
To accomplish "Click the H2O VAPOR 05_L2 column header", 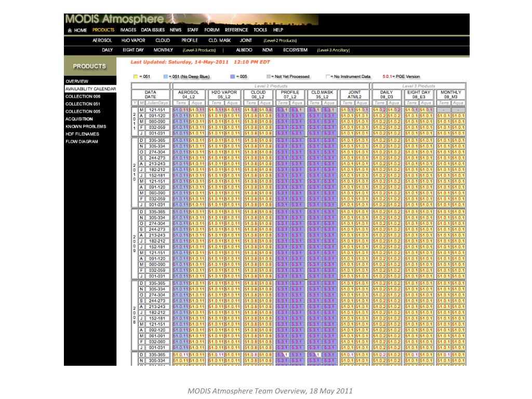I will click(x=224, y=95).
